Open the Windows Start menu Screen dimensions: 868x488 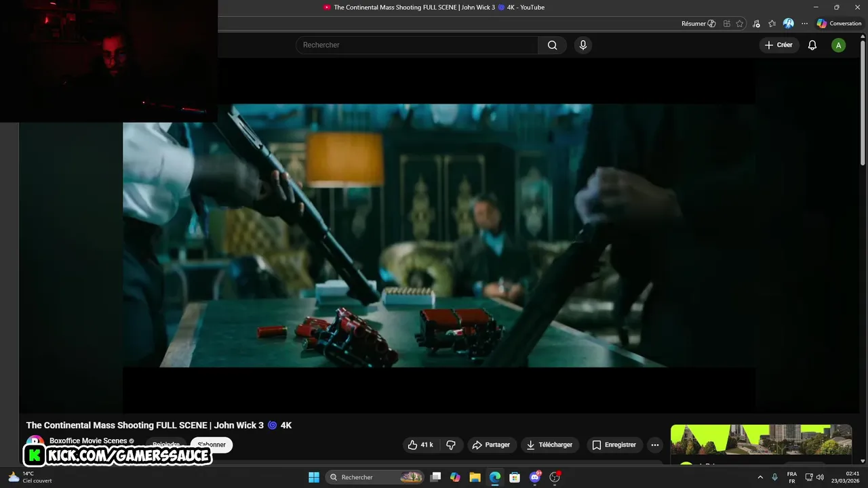[x=314, y=477]
